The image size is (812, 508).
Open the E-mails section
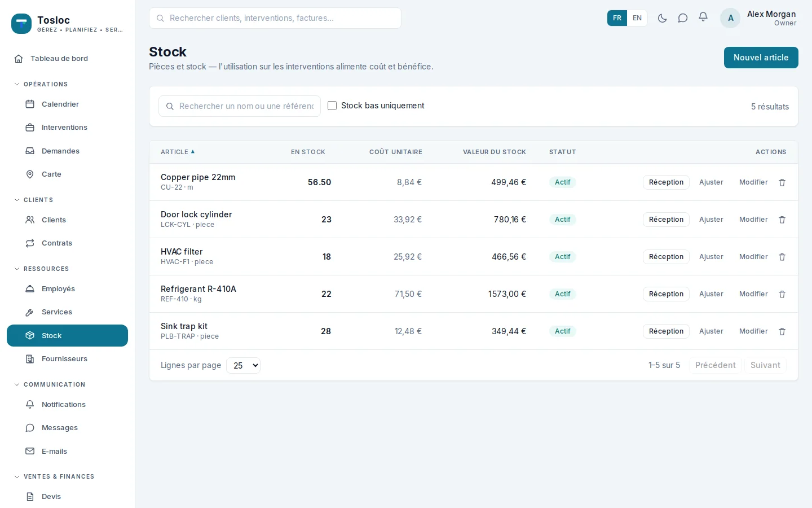[x=67, y=452]
